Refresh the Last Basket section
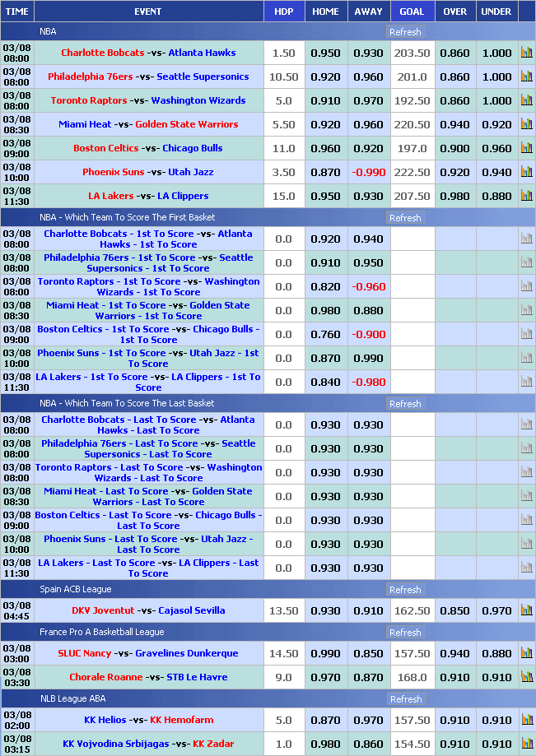536x756 pixels. tap(405, 404)
